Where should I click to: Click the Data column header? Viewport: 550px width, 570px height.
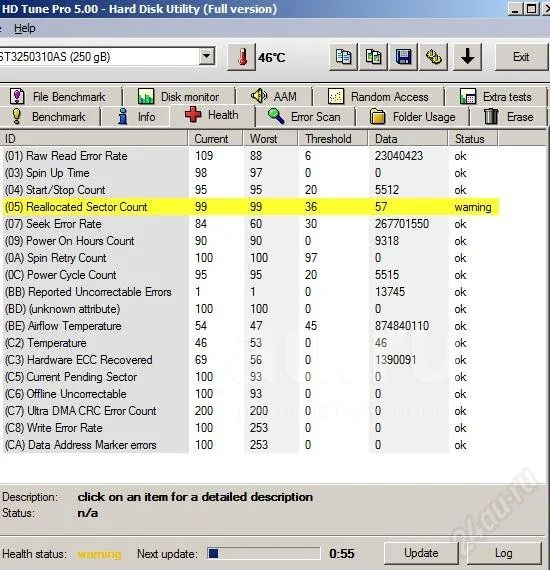(x=408, y=139)
